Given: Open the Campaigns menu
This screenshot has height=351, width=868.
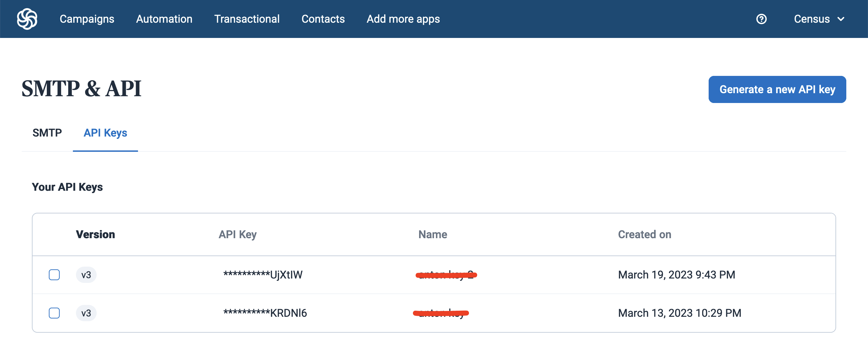Looking at the screenshot, I should point(87,19).
